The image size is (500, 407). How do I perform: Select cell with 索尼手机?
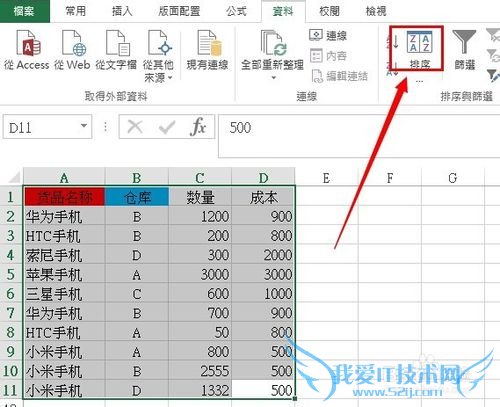pos(64,255)
